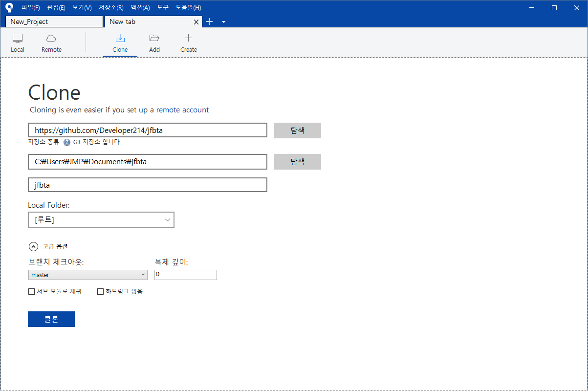Open the Local repositories view

(18, 43)
